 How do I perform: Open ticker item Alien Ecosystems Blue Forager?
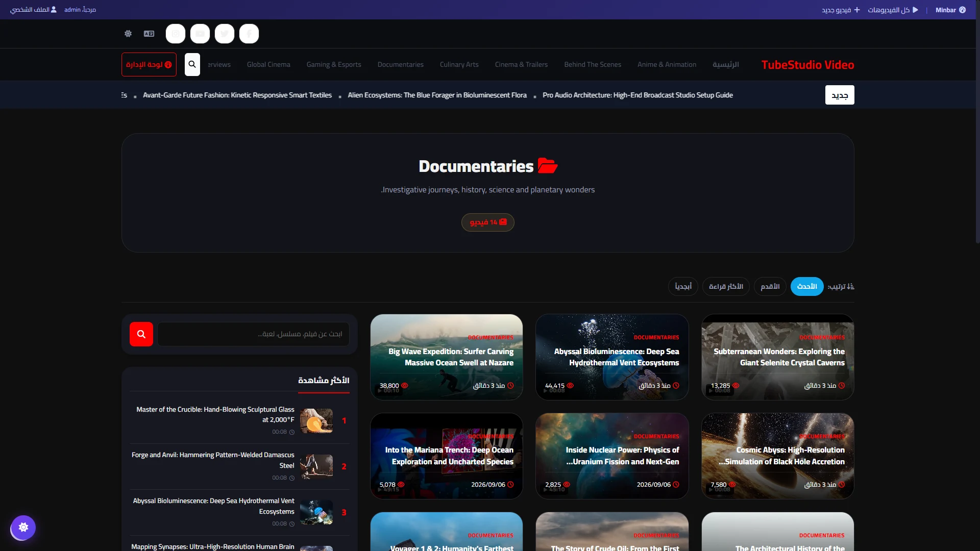point(437,95)
